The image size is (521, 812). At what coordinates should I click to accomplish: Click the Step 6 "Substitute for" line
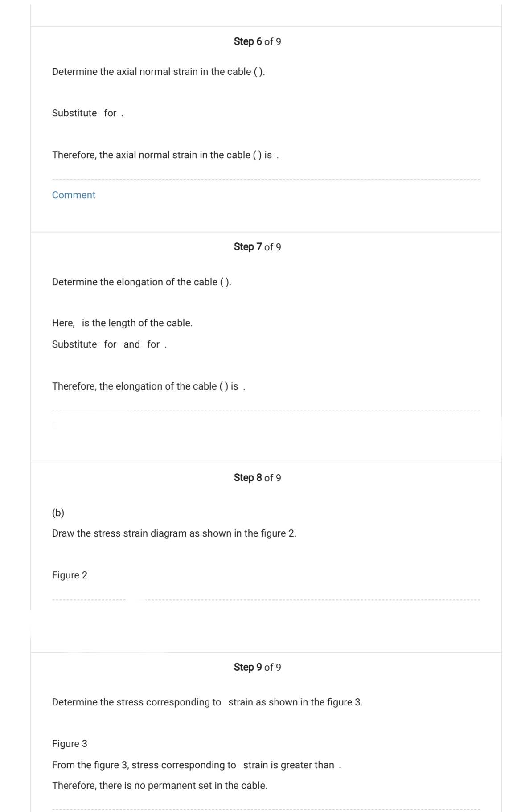87,113
